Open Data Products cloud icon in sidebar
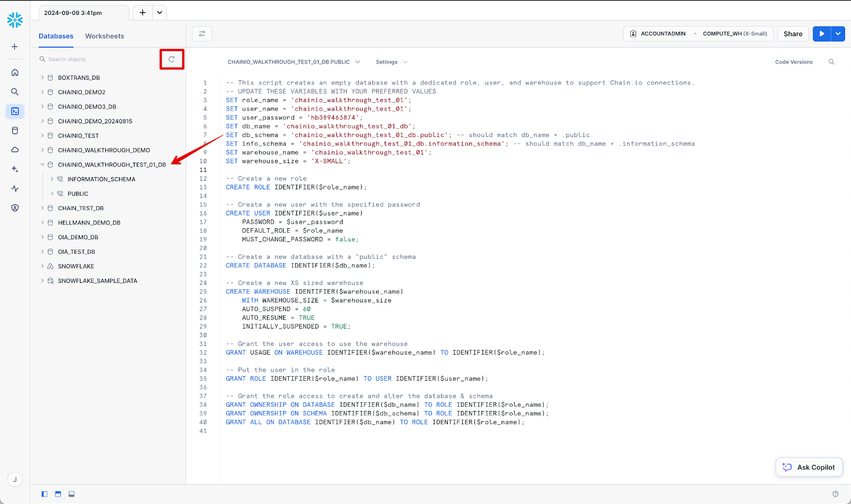This screenshot has height=504, width=851. point(15,150)
